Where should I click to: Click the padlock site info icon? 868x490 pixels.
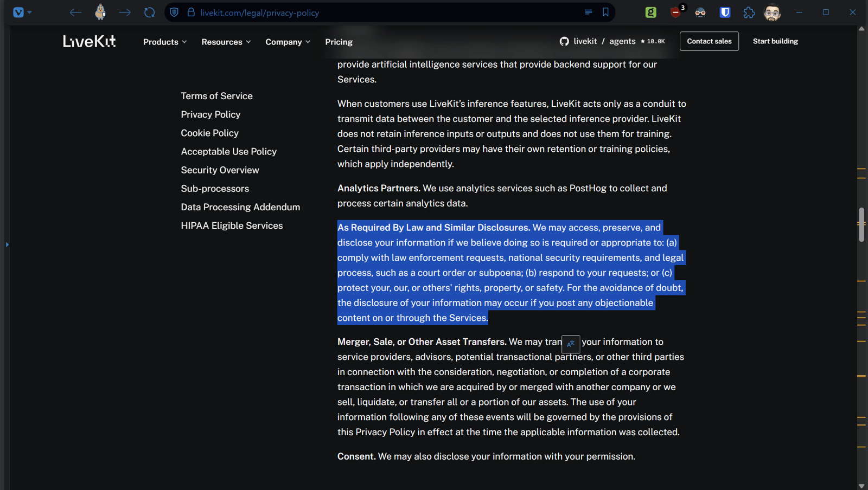(x=191, y=12)
